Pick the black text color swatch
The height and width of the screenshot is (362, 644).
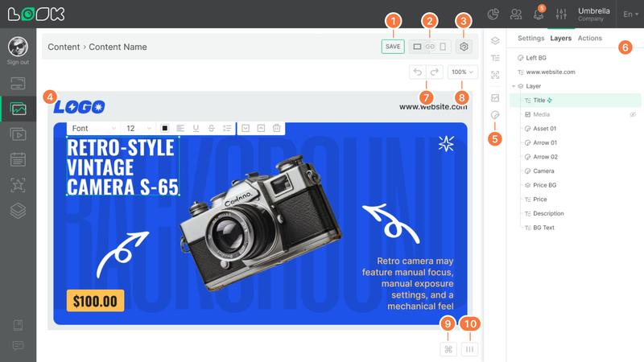click(x=165, y=129)
